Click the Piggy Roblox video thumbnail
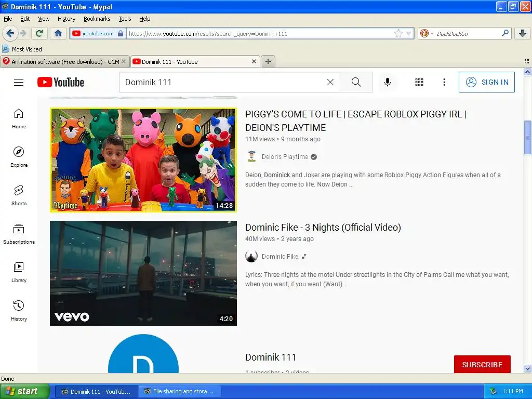The height and width of the screenshot is (399, 532). (x=143, y=160)
